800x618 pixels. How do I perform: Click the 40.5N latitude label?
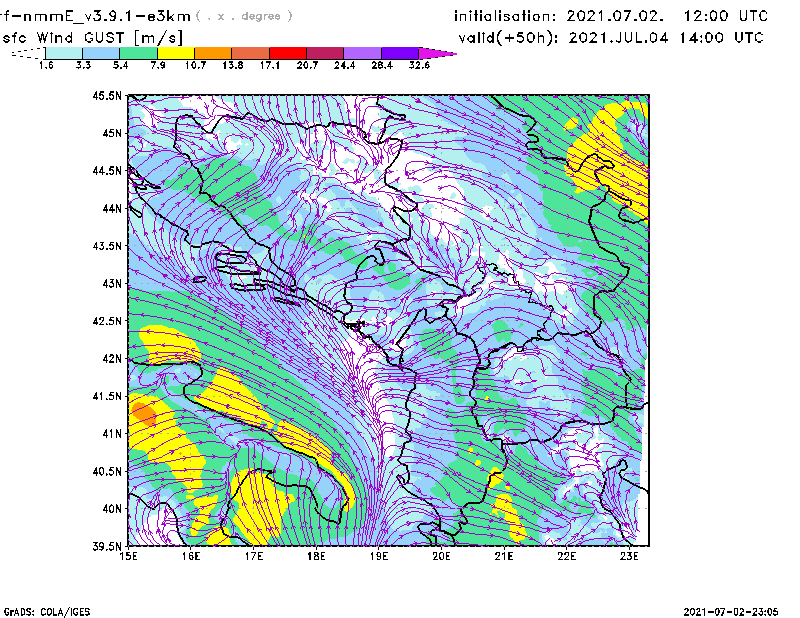coord(108,471)
